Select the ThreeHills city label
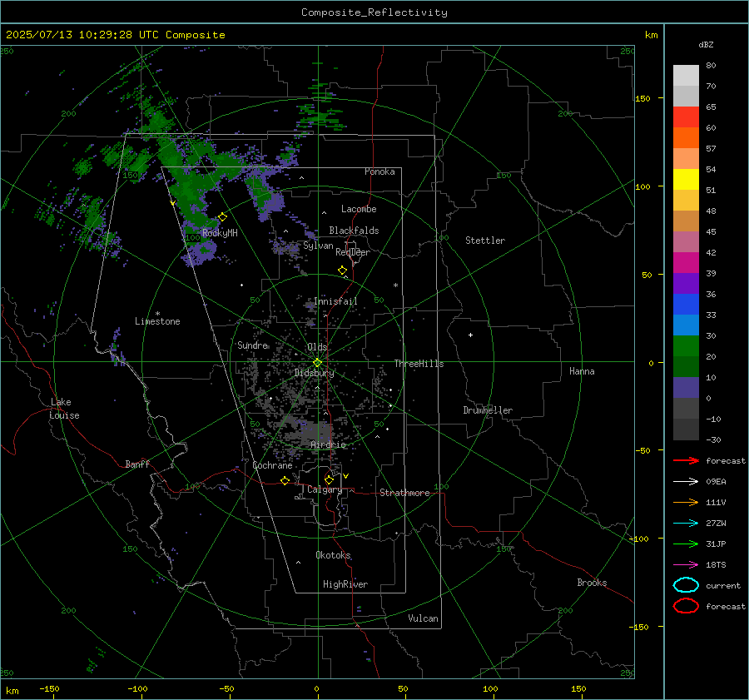Image resolution: width=749 pixels, height=700 pixels. (x=419, y=364)
